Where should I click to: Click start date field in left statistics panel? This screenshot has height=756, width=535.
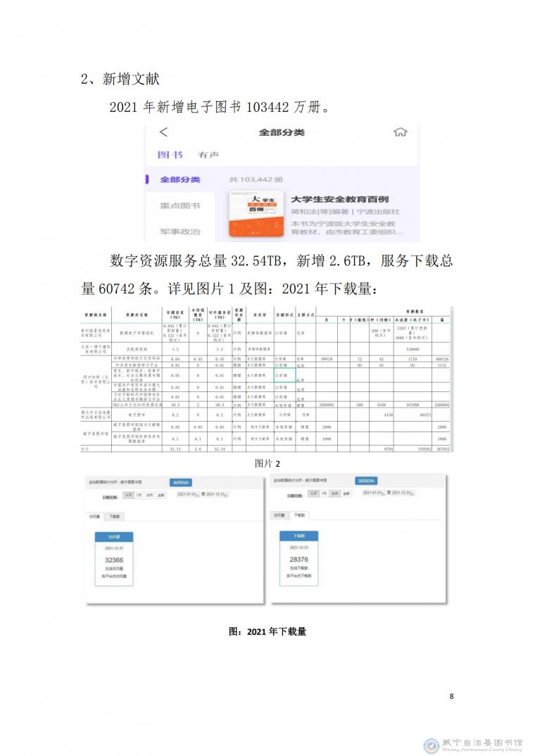pos(187,496)
